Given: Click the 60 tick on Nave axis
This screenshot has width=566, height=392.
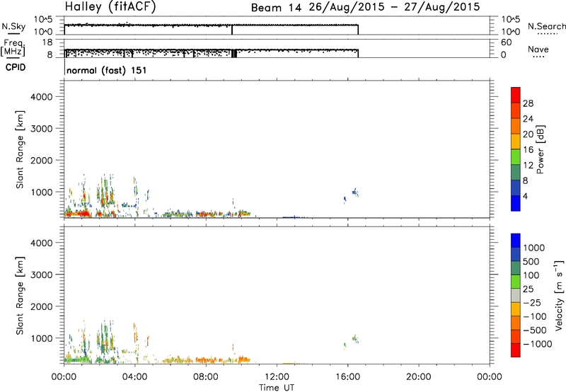Looking at the screenshot, I should pos(506,42).
